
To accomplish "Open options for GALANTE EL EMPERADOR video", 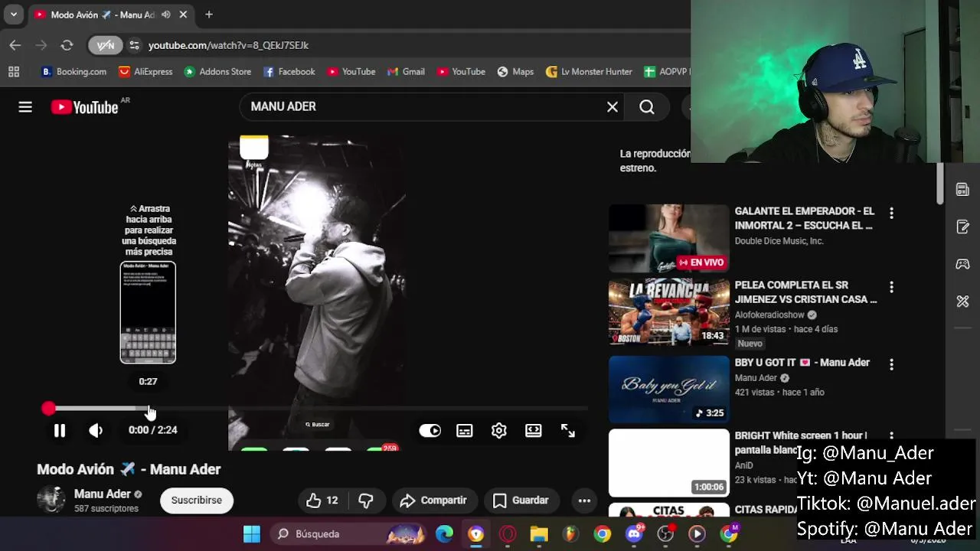I will [891, 213].
